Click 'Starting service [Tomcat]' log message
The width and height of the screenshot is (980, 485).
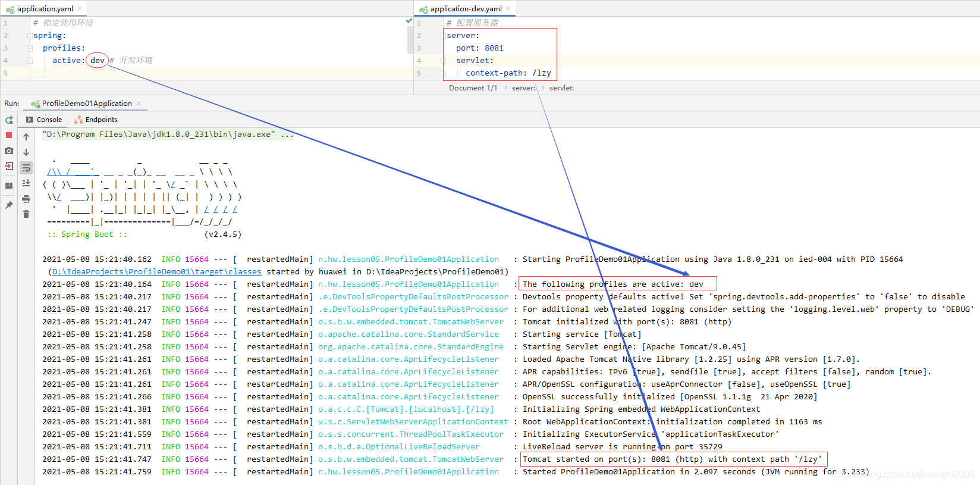[x=582, y=334]
